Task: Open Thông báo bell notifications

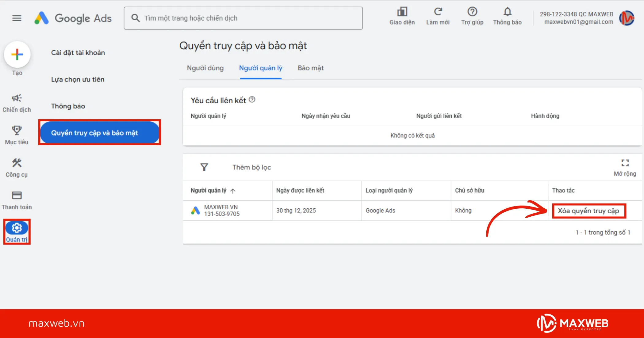Action: coord(507,12)
